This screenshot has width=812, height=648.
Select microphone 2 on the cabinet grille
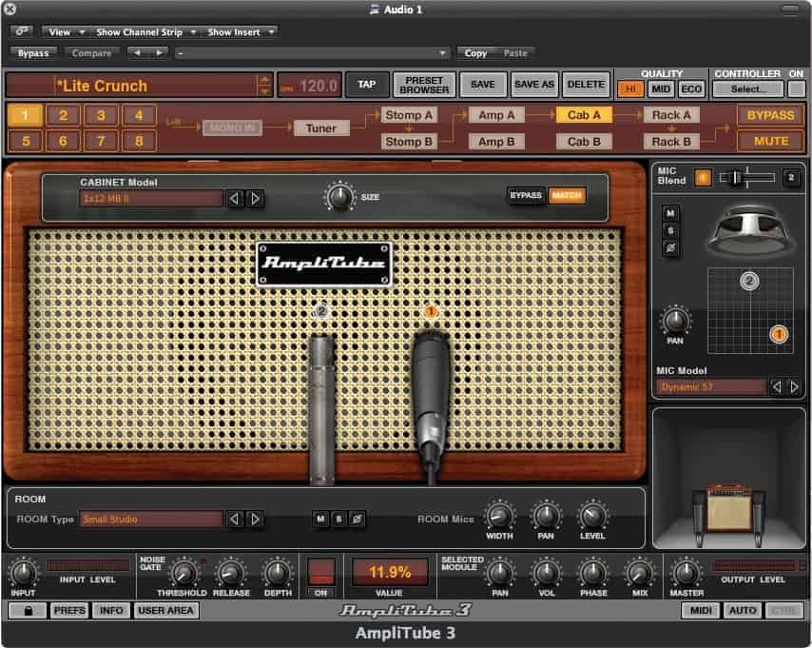[321, 311]
